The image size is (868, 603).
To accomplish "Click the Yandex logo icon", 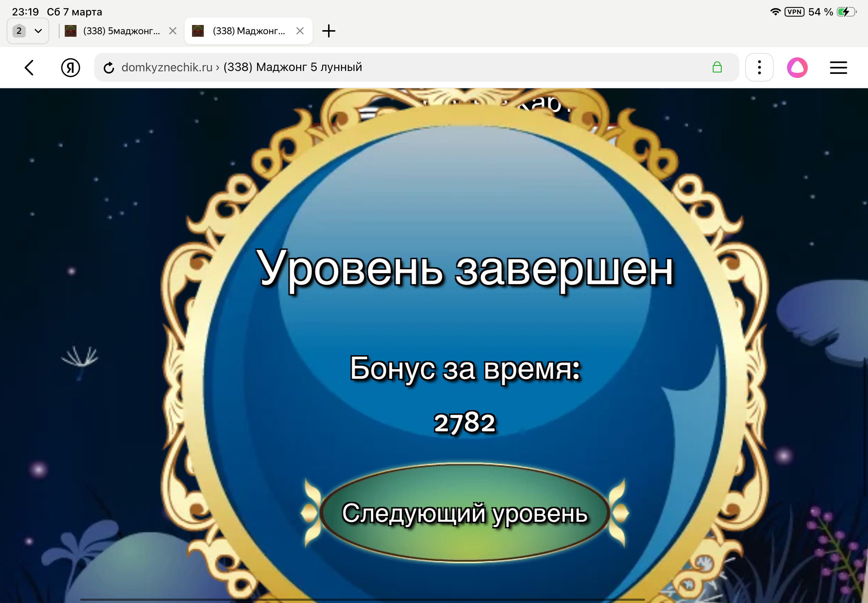I will click(x=70, y=67).
